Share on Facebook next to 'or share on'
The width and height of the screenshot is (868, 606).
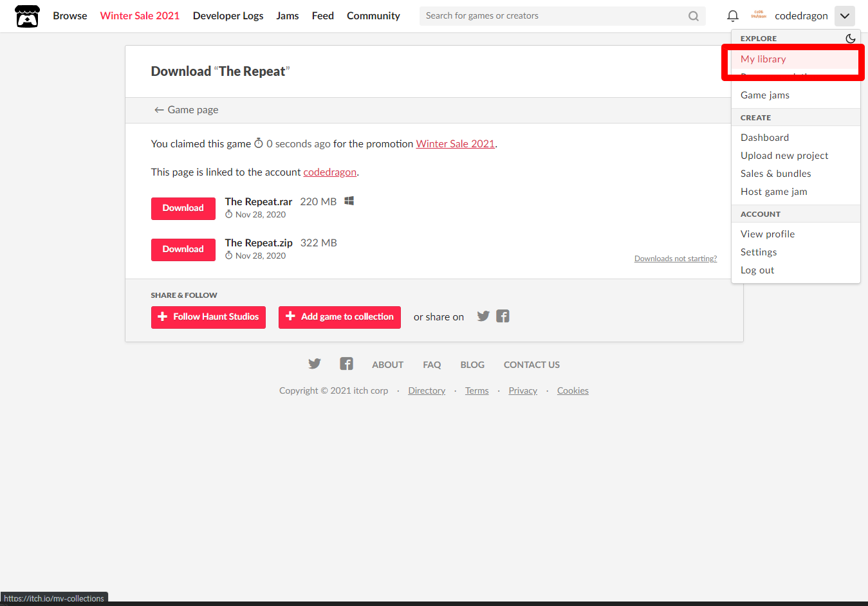(503, 316)
